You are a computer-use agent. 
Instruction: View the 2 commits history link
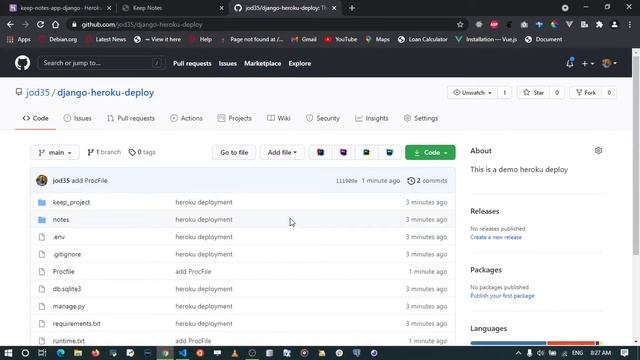427,180
